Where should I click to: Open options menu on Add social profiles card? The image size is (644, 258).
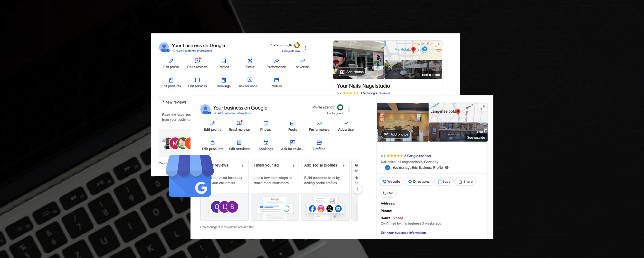[344, 165]
